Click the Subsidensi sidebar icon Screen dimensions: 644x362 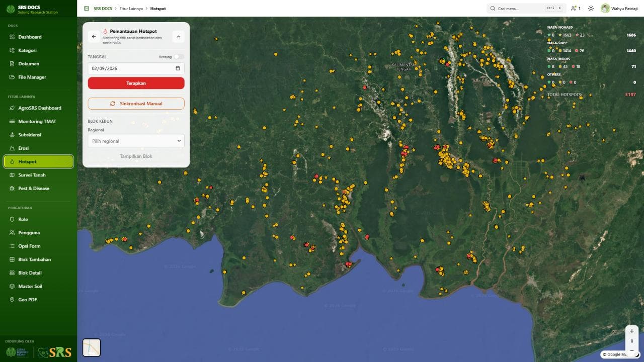click(x=13, y=135)
